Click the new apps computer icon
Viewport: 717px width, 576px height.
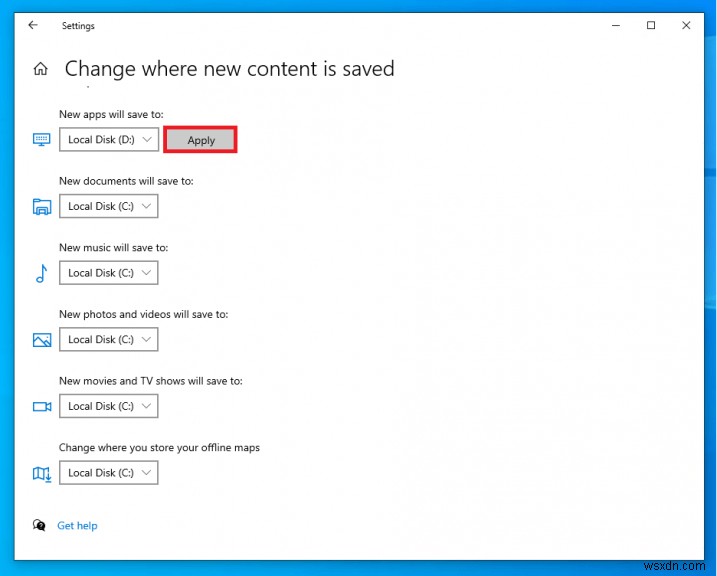pos(42,139)
